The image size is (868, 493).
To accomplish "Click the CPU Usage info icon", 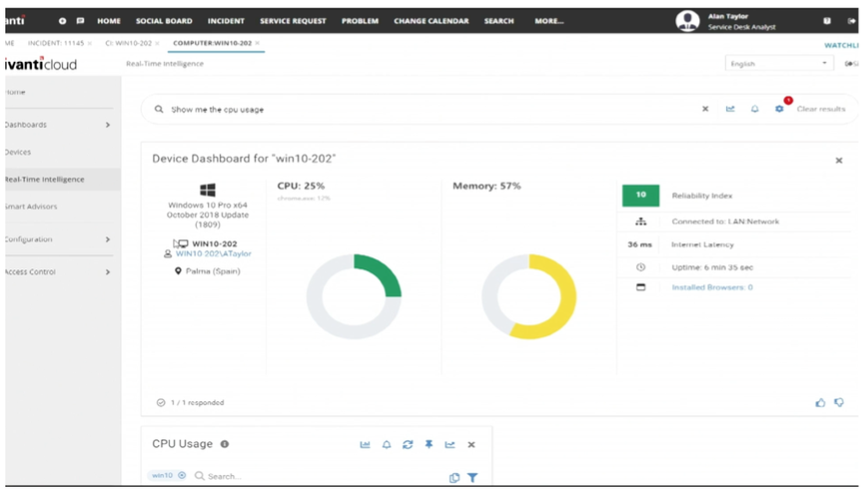I will (x=225, y=444).
